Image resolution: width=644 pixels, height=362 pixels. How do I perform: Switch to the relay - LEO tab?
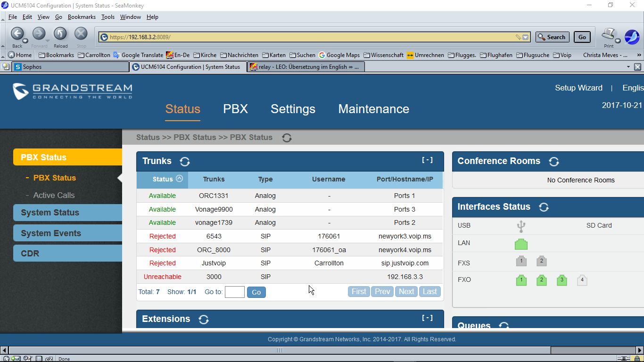tap(305, 67)
